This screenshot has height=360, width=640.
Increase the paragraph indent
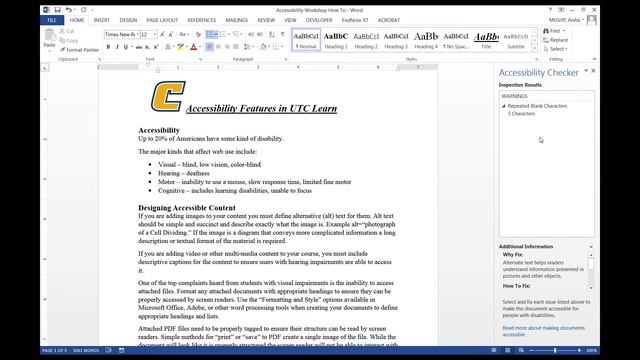[x=260, y=35]
